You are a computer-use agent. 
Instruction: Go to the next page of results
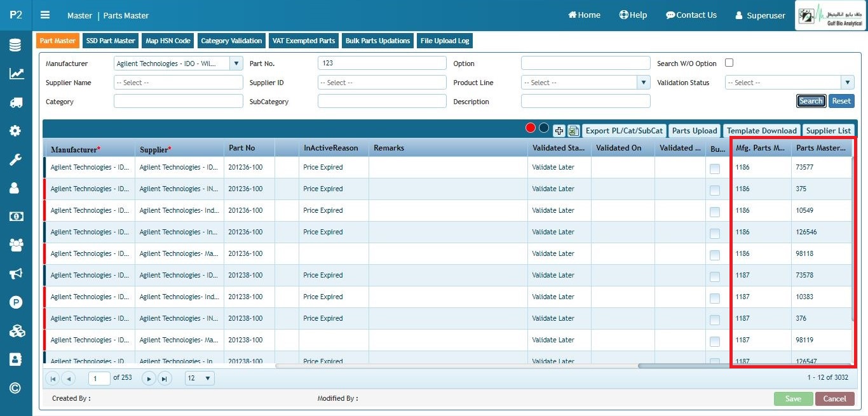pyautogui.click(x=149, y=379)
